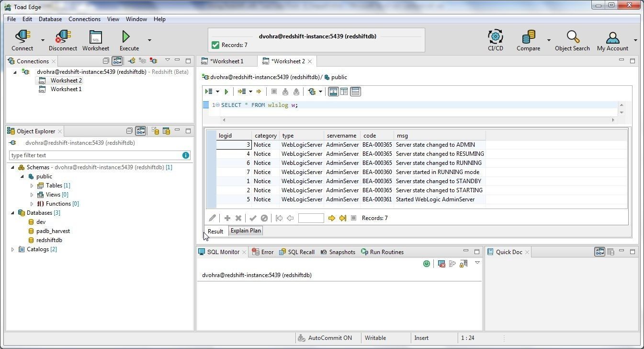Create a new connection in the Connections panel
Viewport: 644px width, 349px height.
131,61
